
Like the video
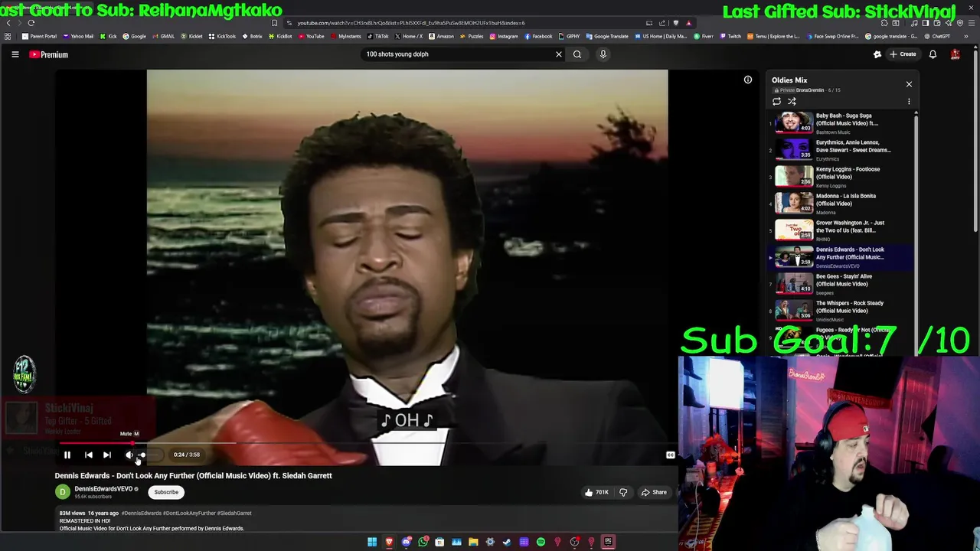point(596,492)
